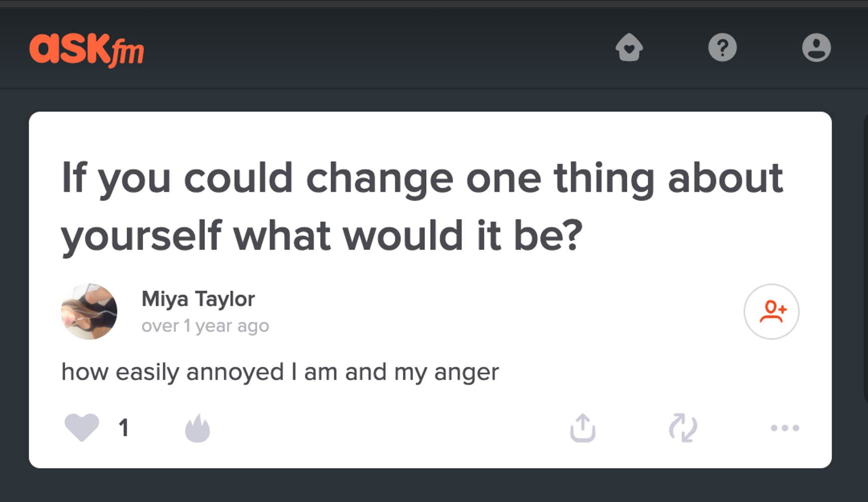
Task: Re-ask the question with the circular arrows icon
Action: click(683, 428)
